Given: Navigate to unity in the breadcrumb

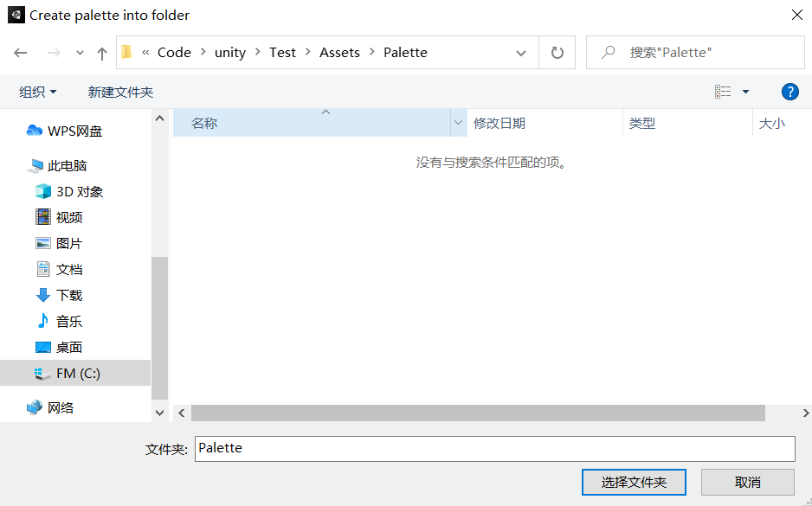Looking at the screenshot, I should [229, 52].
